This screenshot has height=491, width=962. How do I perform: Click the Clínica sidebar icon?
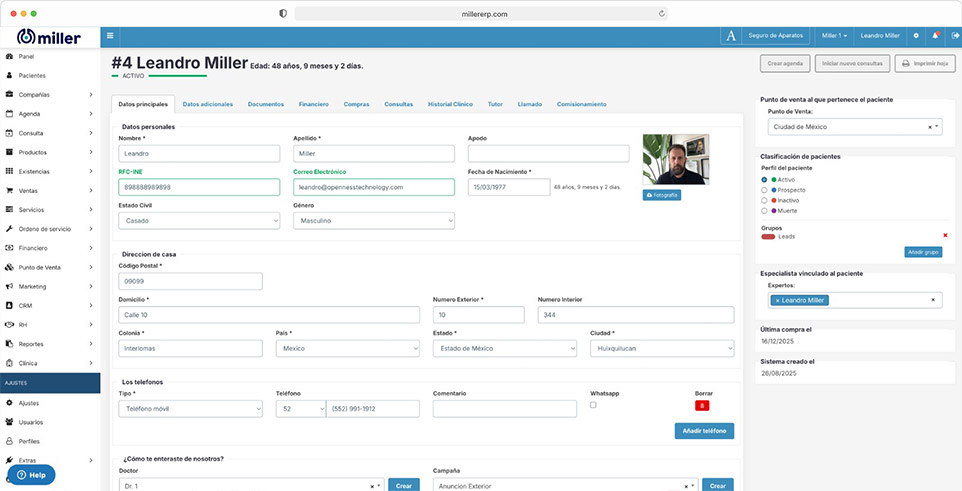coord(9,363)
